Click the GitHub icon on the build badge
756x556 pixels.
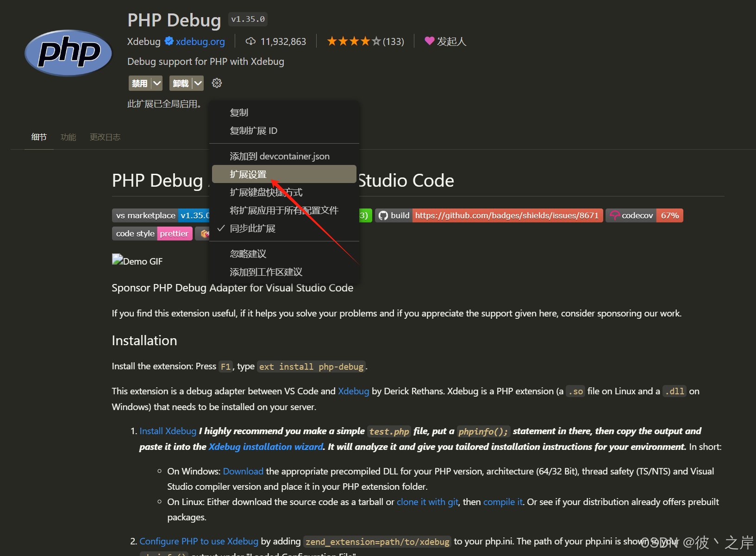tap(383, 215)
